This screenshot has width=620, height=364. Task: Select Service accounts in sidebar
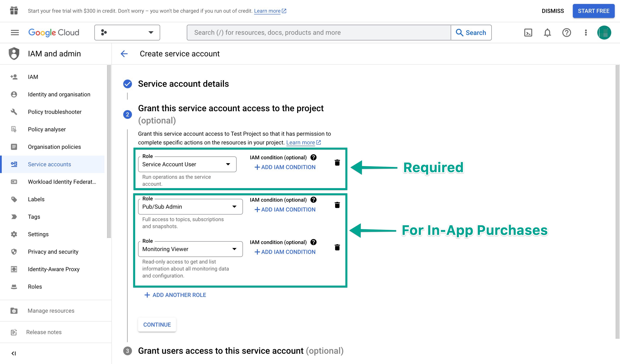(x=52, y=164)
